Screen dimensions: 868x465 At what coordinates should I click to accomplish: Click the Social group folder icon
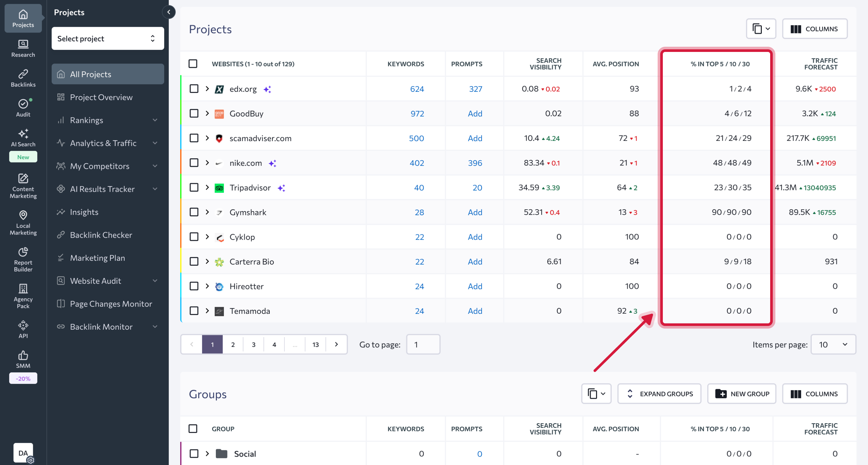pos(221,453)
